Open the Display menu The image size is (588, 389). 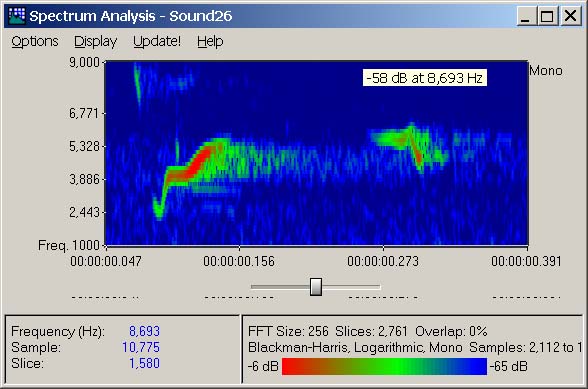(96, 41)
